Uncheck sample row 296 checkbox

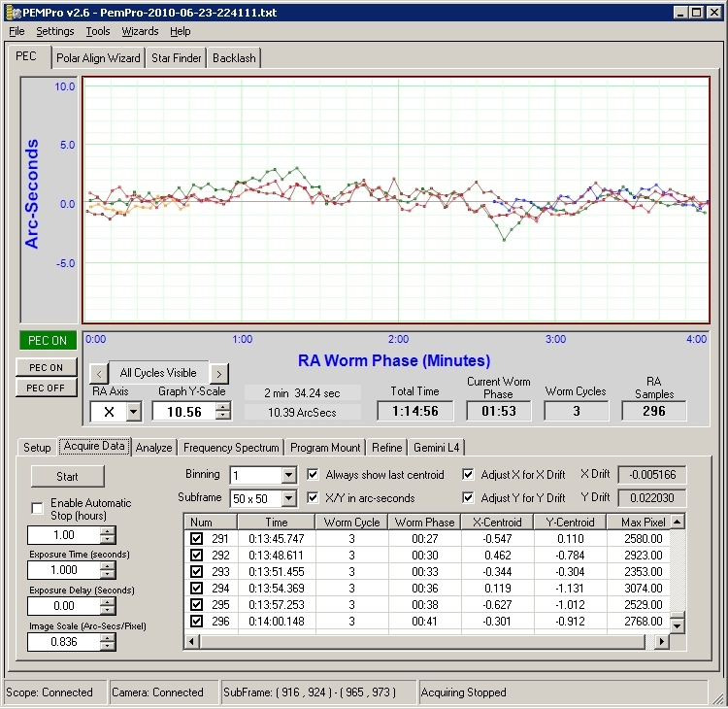click(196, 622)
